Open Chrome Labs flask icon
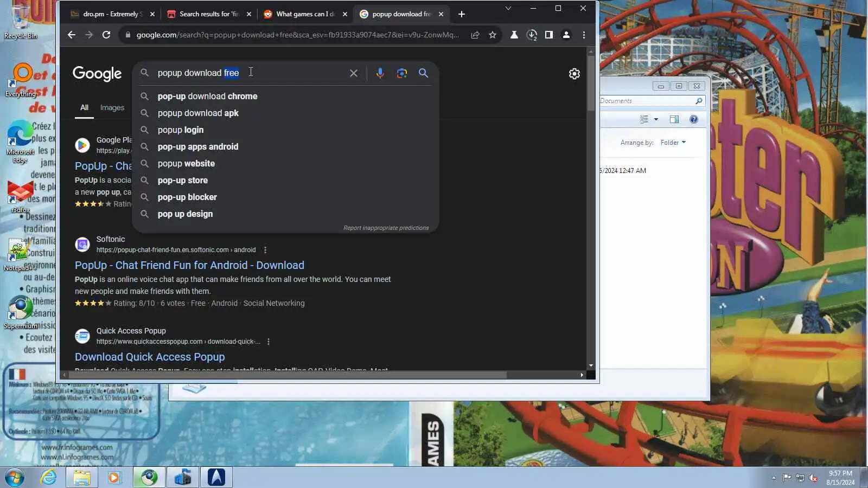The height and width of the screenshot is (488, 868). pos(514,35)
